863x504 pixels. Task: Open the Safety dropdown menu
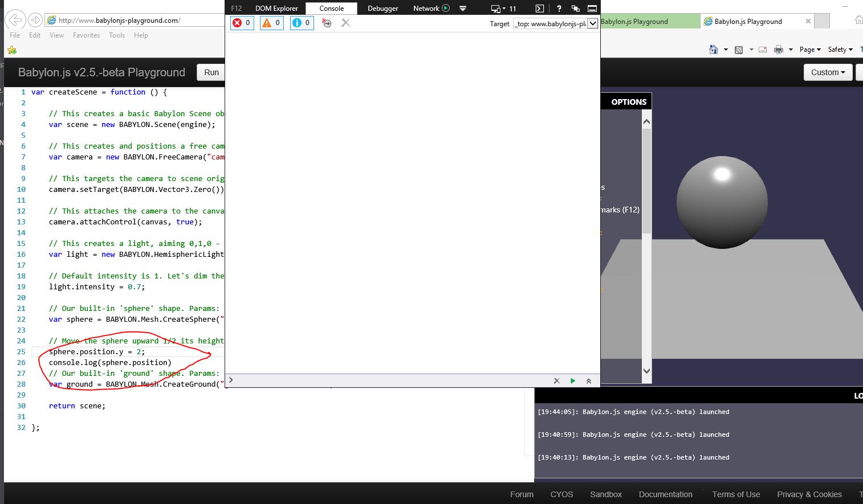click(840, 50)
